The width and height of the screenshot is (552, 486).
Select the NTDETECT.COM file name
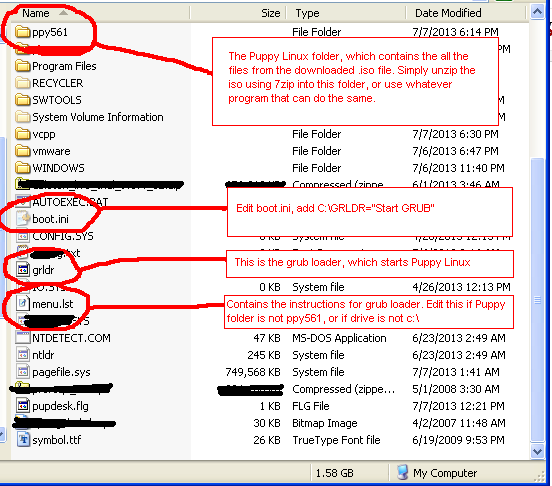tap(71, 338)
